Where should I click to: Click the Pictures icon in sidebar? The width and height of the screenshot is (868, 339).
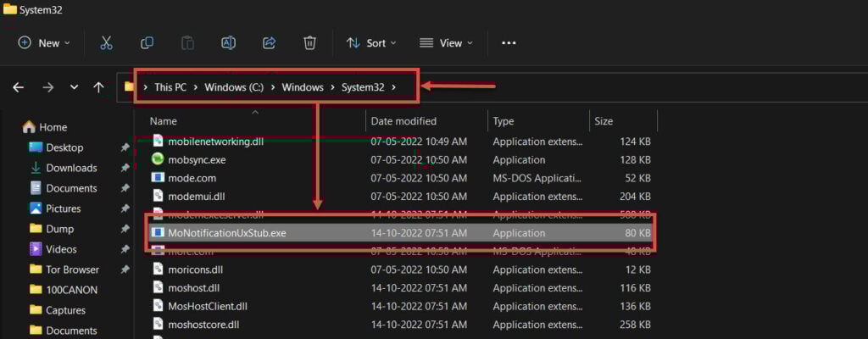click(x=36, y=208)
